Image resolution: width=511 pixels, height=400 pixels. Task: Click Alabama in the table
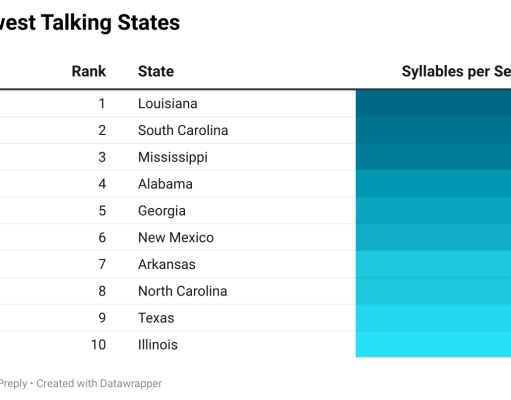[165, 184]
